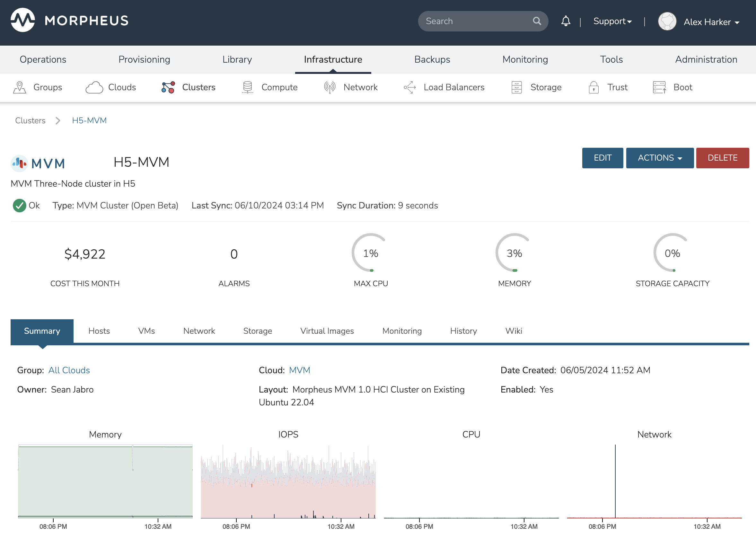This screenshot has width=756, height=548.
Task: Click the Sync Duration 9 seconds text
Action: 387,205
